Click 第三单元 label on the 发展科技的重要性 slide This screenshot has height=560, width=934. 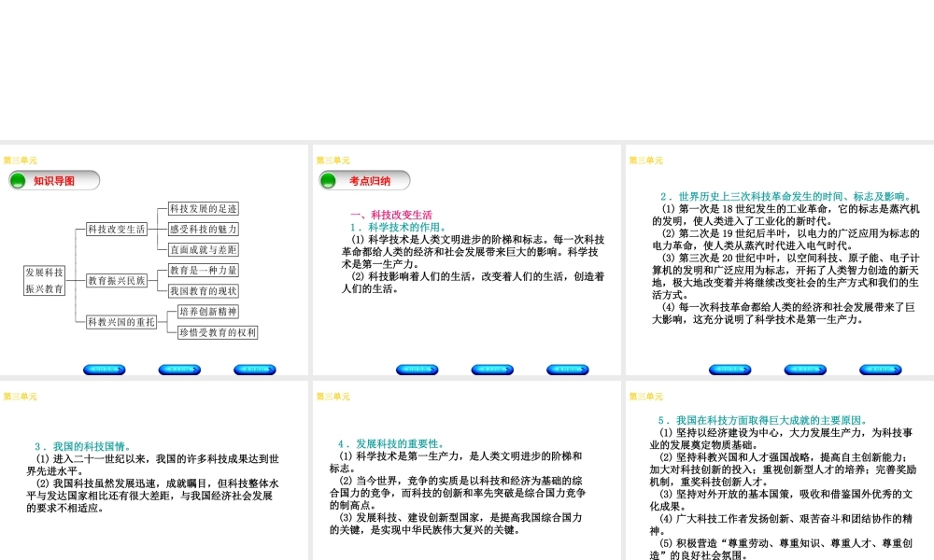333,397
